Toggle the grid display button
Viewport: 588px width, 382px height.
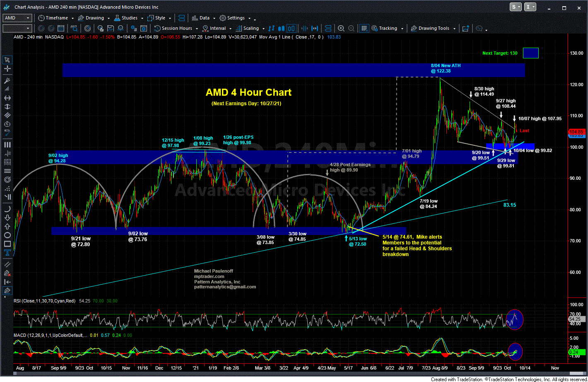click(x=364, y=28)
